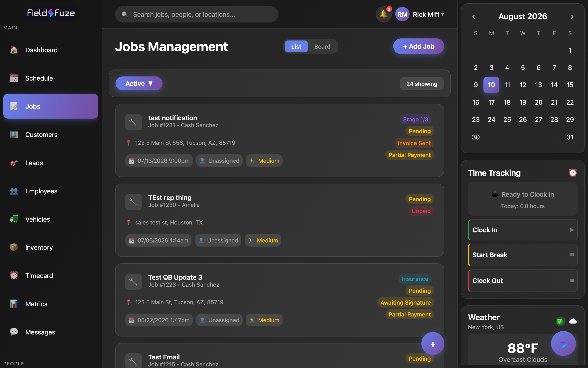This screenshot has height=368, width=588.
Task: Click the Start Break button
Action: [x=523, y=255]
